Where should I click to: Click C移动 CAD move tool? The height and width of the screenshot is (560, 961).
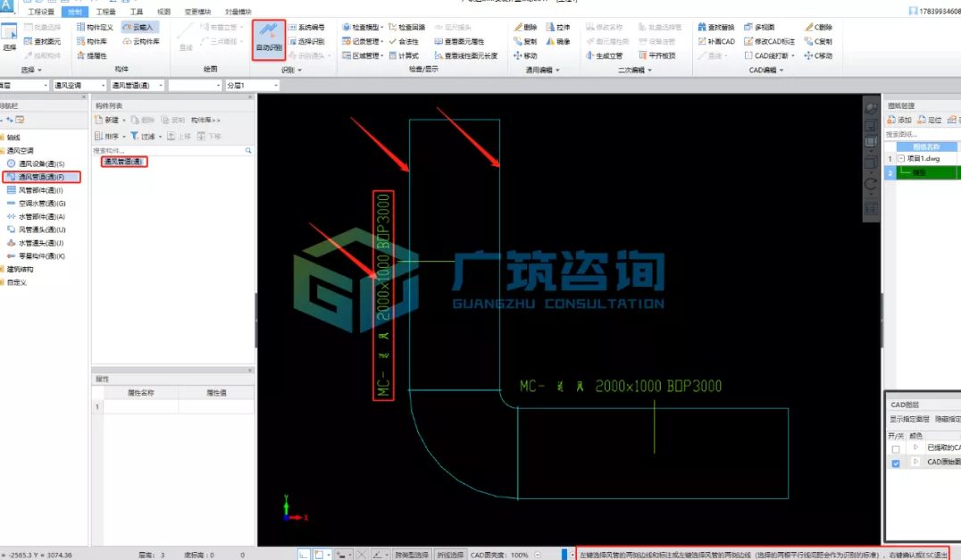tap(818, 55)
